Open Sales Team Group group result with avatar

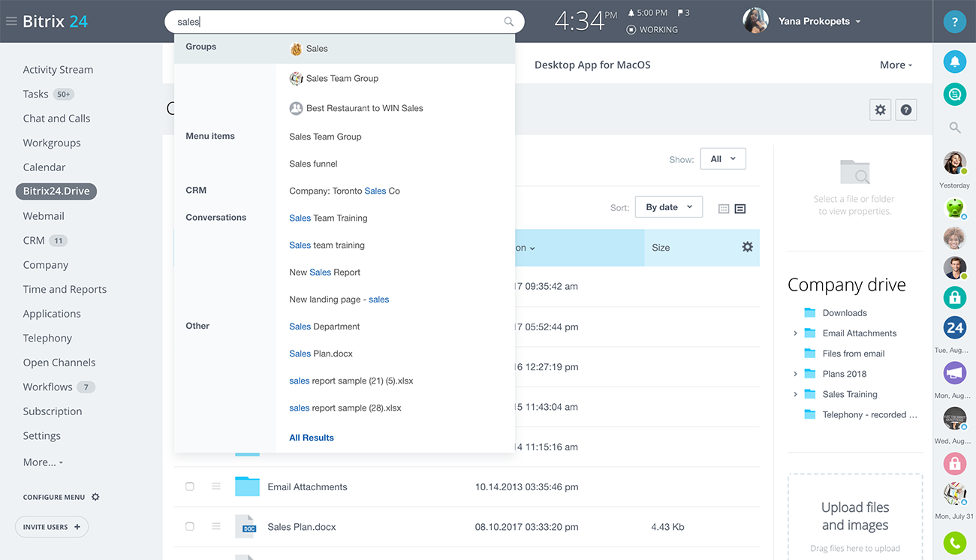[x=333, y=78]
